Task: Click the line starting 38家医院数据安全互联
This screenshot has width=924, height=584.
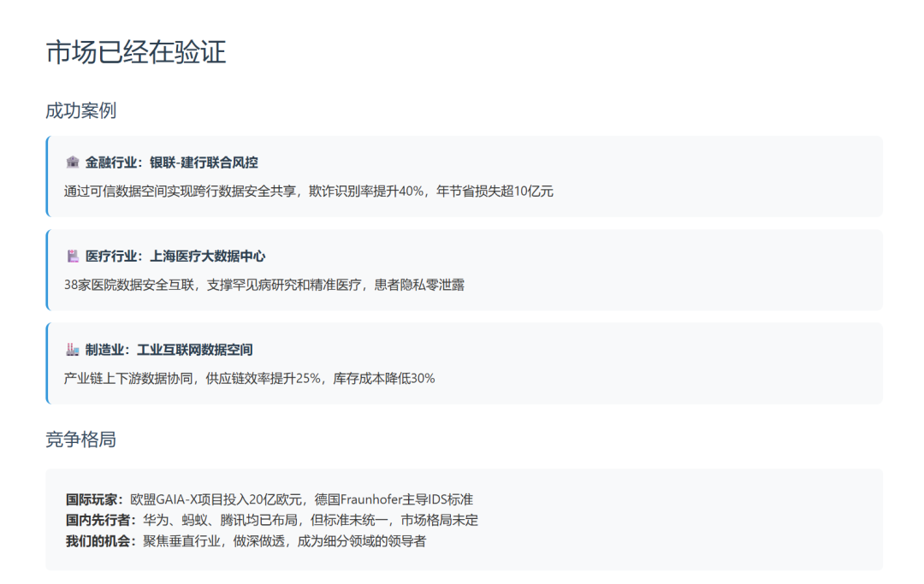Action: [x=264, y=285]
